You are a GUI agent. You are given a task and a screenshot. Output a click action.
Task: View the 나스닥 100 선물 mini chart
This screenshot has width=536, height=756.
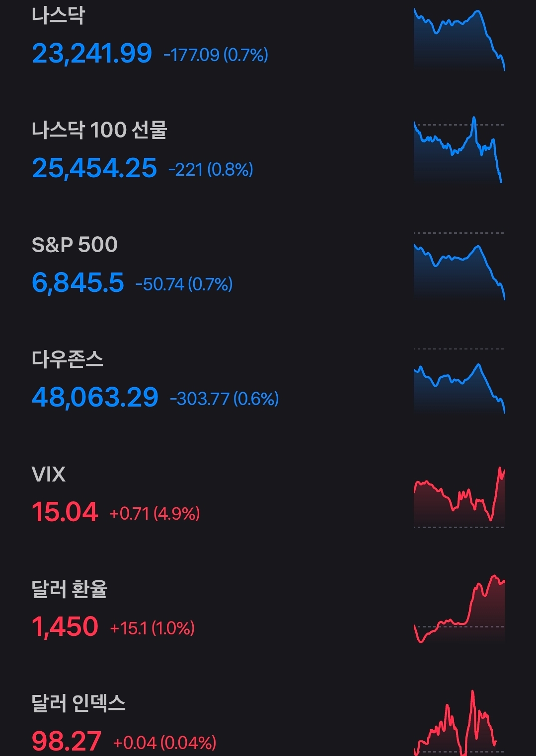pyautogui.click(x=459, y=150)
